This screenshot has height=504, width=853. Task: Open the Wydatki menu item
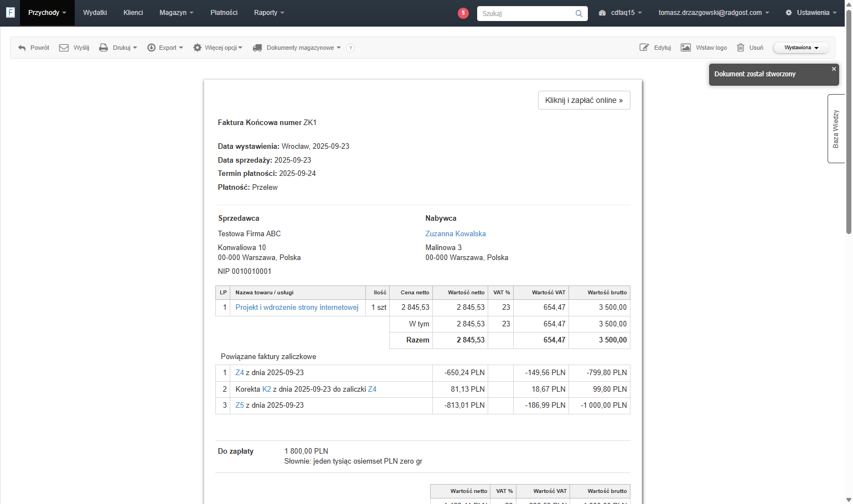[95, 13]
